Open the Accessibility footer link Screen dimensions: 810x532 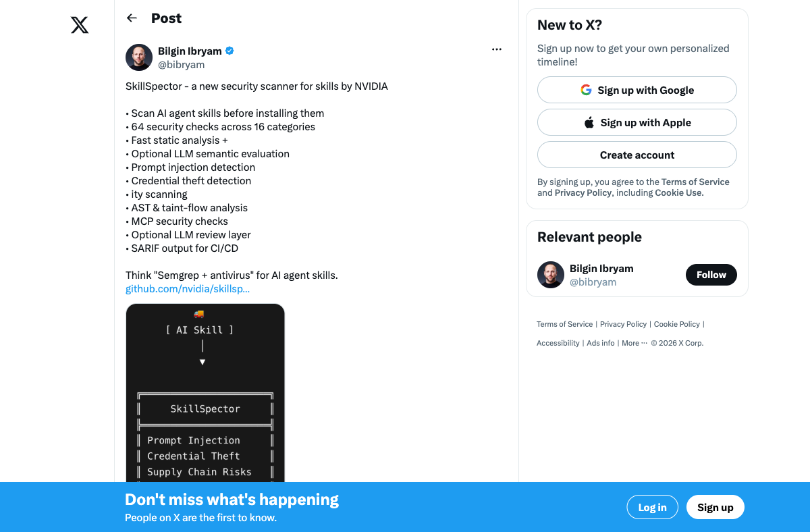click(558, 343)
